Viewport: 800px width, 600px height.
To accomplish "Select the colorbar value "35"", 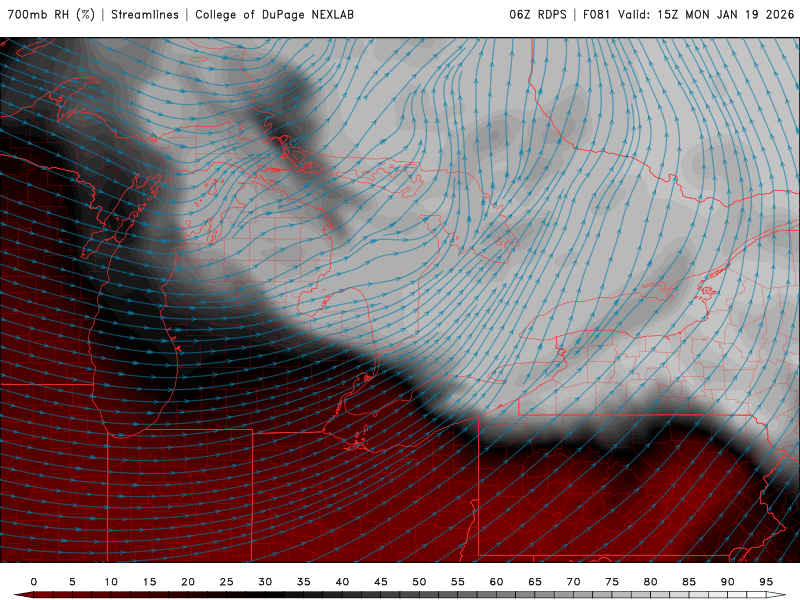I will (x=304, y=582).
